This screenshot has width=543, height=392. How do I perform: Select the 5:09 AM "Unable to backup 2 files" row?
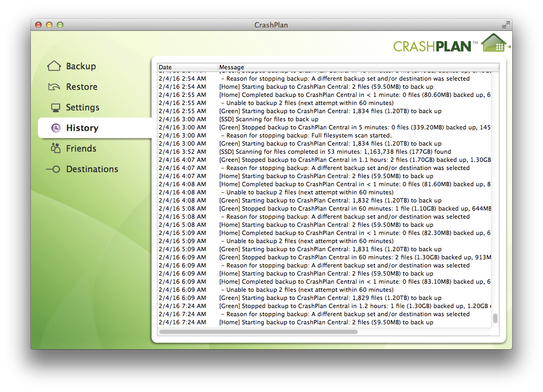324,241
